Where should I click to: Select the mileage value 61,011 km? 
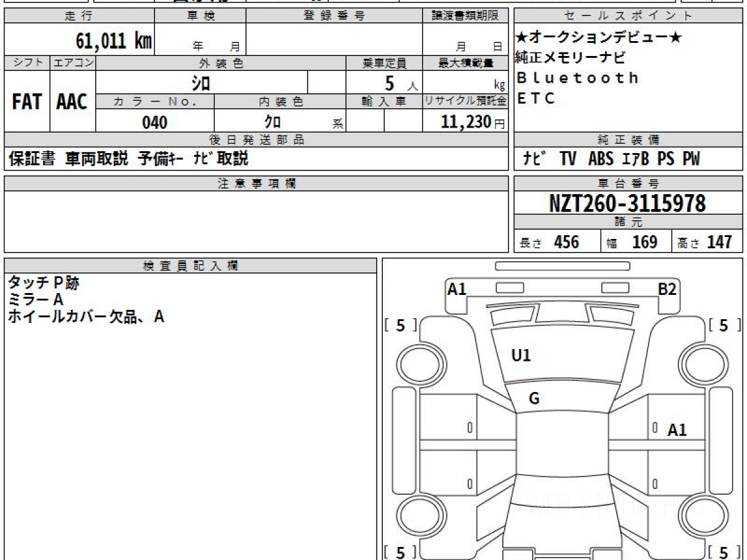[114, 41]
